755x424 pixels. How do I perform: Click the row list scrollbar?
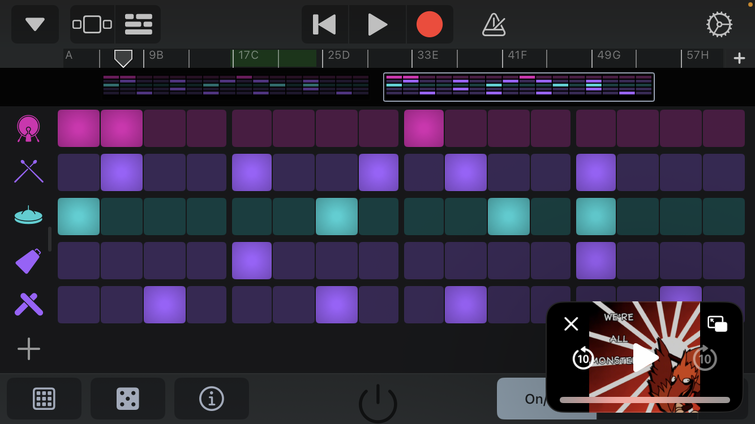pyautogui.click(x=50, y=239)
